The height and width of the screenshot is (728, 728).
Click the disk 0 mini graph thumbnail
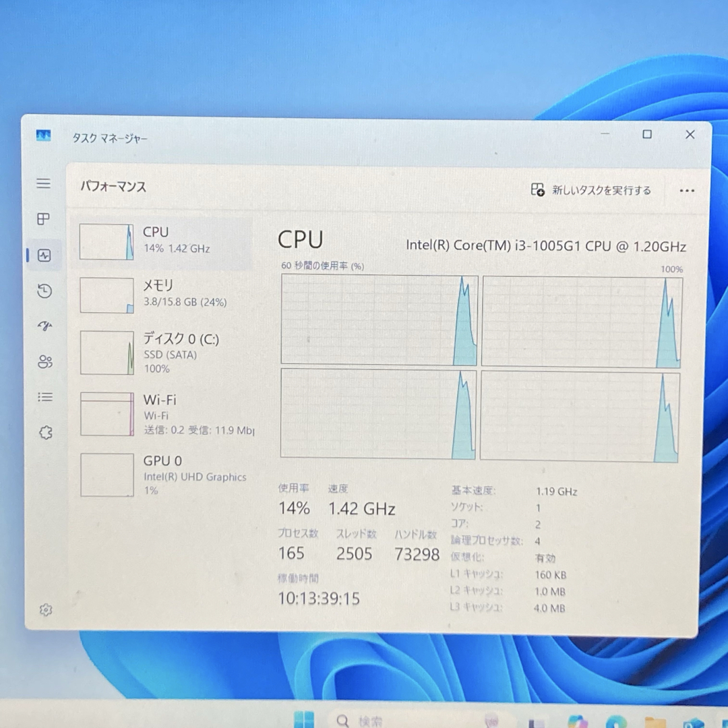tap(107, 353)
